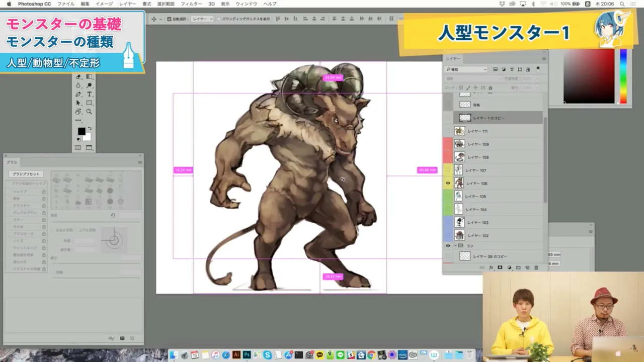The width and height of the screenshot is (644, 362).
Task: Toggle visibility of レイヤー 106
Action: click(448, 183)
